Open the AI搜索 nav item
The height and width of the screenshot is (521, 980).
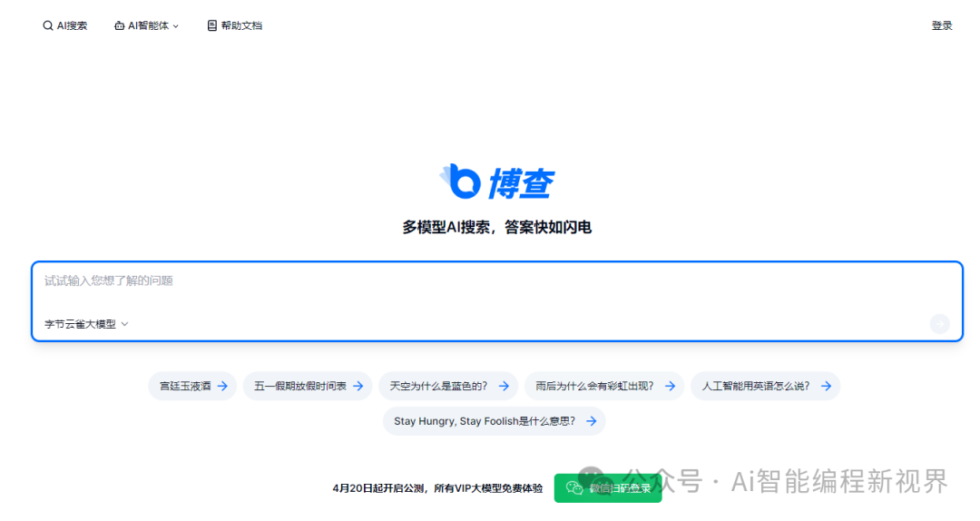coord(65,25)
